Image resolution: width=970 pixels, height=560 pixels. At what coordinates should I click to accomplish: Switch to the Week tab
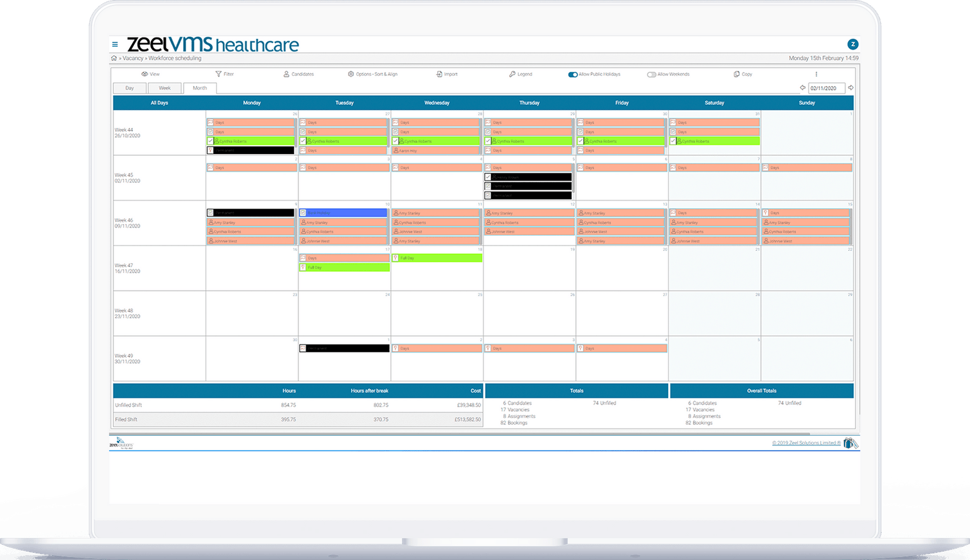[164, 87]
